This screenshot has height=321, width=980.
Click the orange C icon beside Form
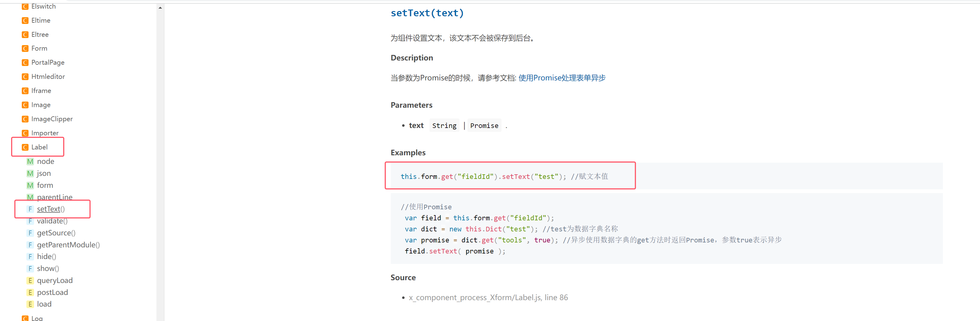(x=25, y=48)
